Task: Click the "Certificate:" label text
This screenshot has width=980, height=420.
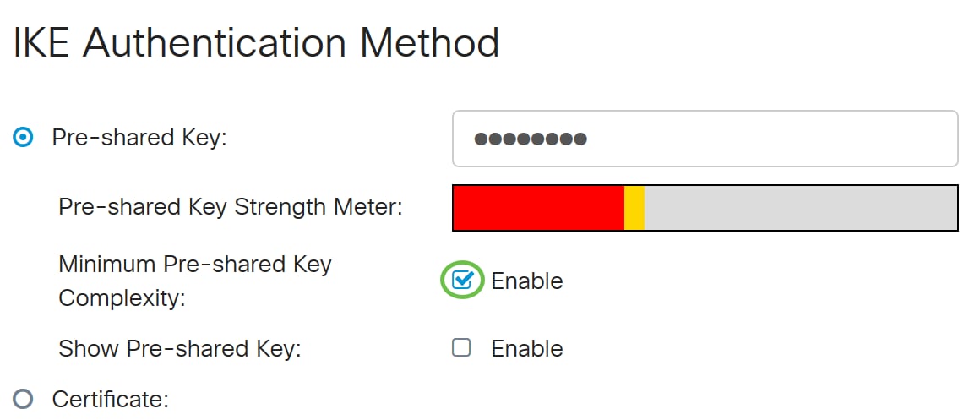Action: (x=111, y=399)
